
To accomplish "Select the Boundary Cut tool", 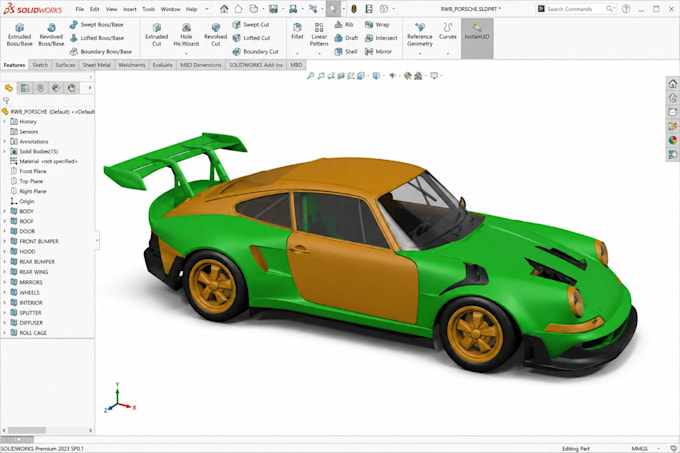I will coord(255,52).
